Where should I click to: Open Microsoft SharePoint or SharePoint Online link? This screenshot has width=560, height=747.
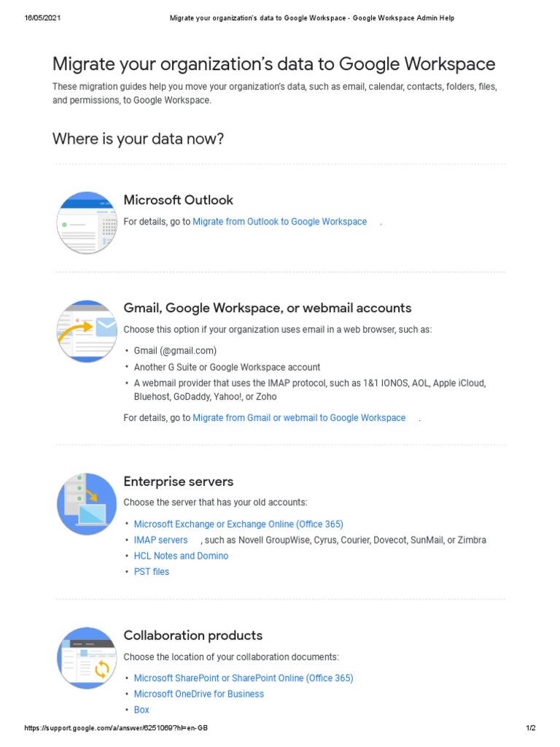click(244, 678)
